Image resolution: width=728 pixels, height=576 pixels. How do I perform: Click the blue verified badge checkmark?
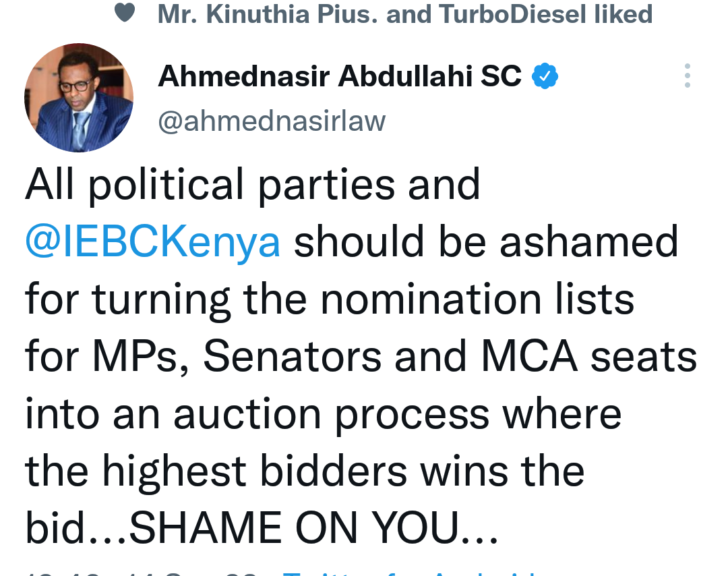point(545,76)
